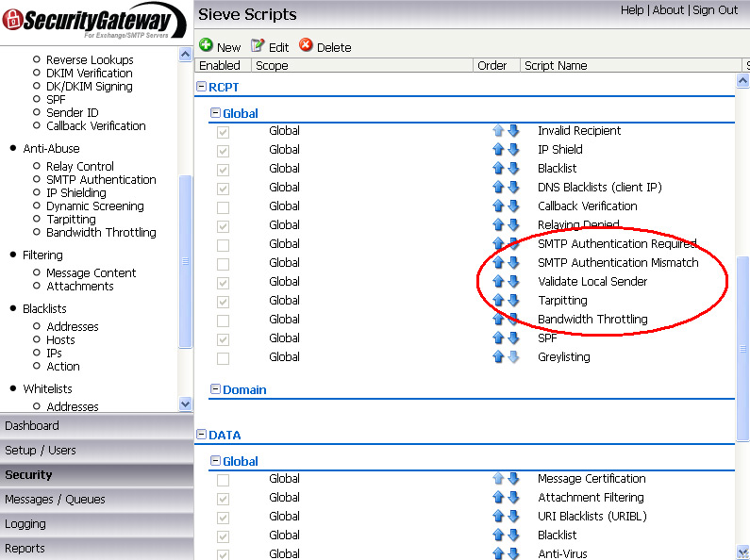This screenshot has height=560, width=750.
Task: Open DKIM Verification page
Action: tap(90, 74)
